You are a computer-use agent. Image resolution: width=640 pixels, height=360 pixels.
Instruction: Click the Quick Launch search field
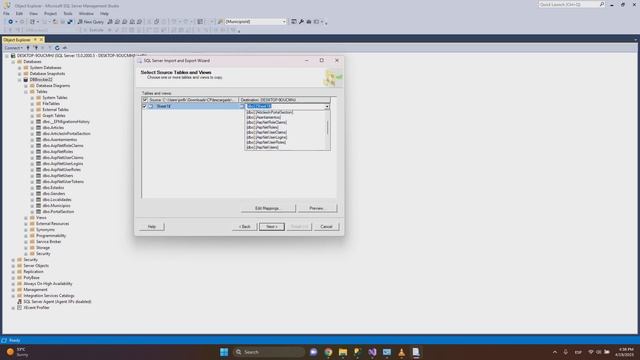coord(571,4)
